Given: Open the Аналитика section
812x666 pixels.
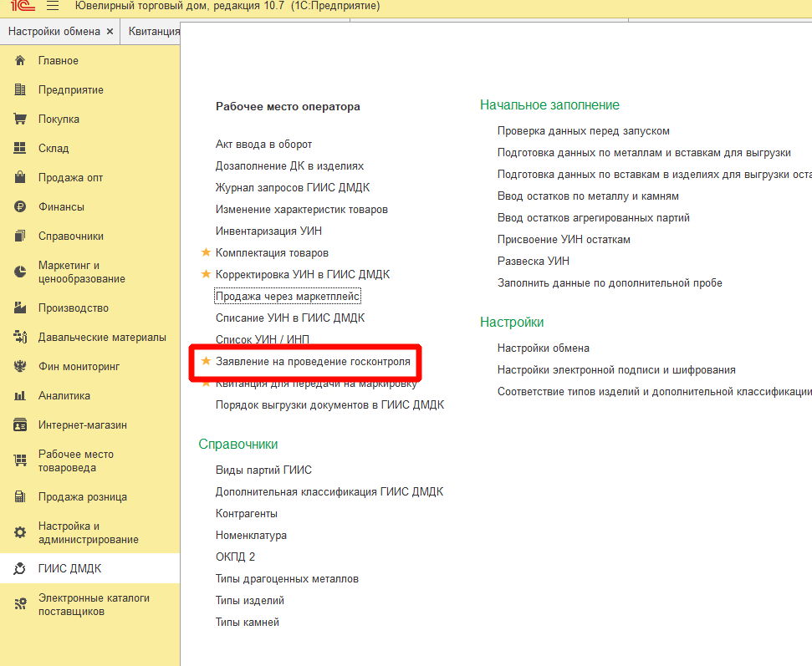Looking at the screenshot, I should pyautogui.click(x=64, y=396).
